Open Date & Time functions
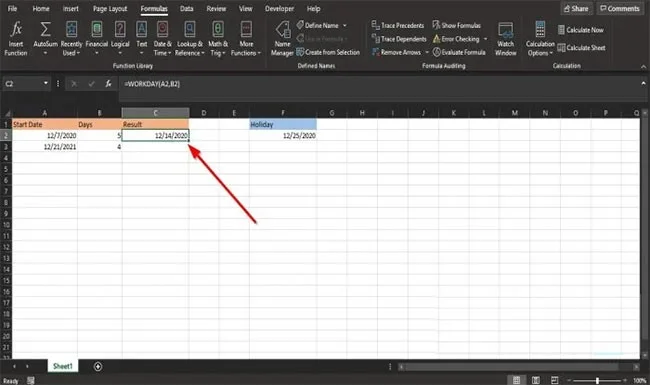 162,39
